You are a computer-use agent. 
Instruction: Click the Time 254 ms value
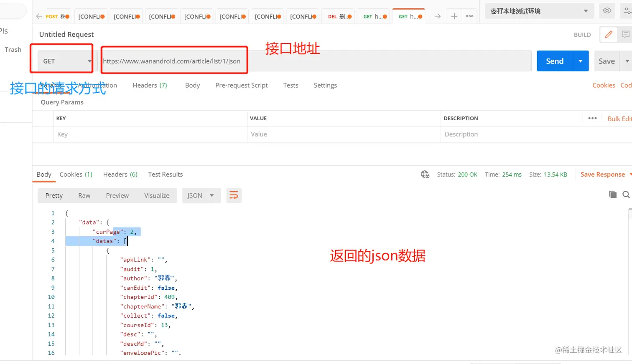[512, 174]
